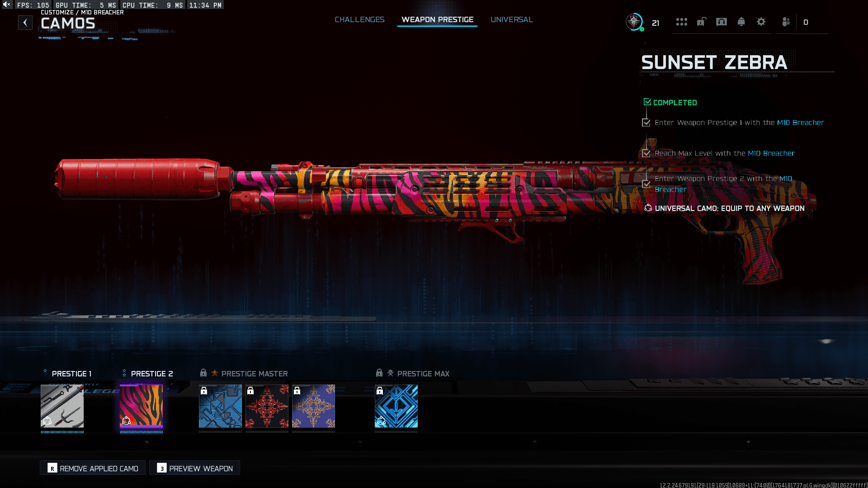Open the notifications bell icon
The height and width of the screenshot is (488, 868).
(741, 22)
